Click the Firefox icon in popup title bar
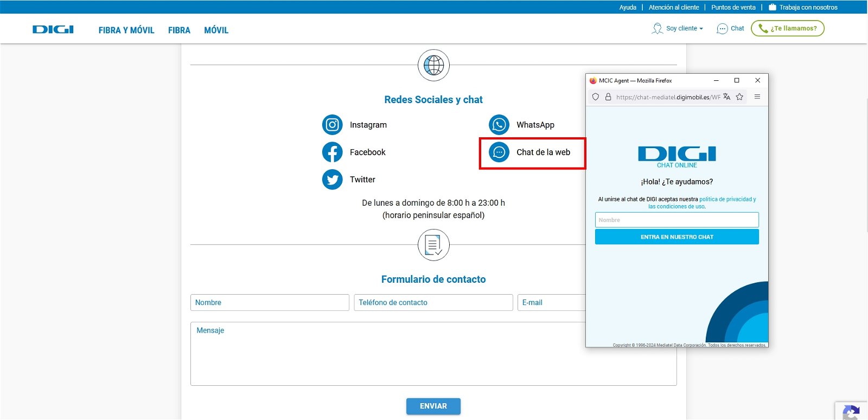Image resolution: width=868 pixels, height=420 pixels. pyautogui.click(x=593, y=80)
